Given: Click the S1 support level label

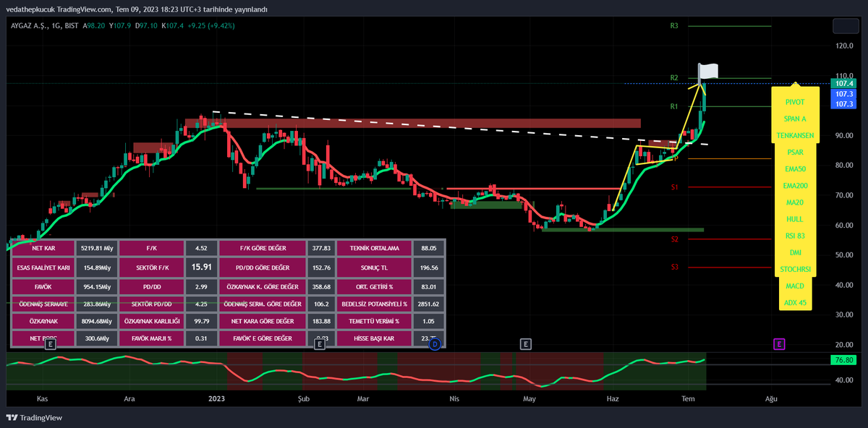Looking at the screenshot, I should (x=674, y=187).
